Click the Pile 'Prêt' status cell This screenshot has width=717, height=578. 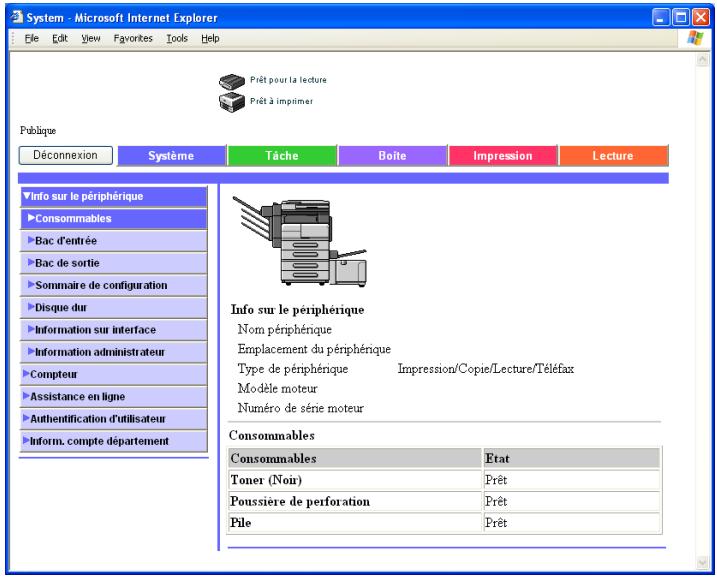[572, 523]
